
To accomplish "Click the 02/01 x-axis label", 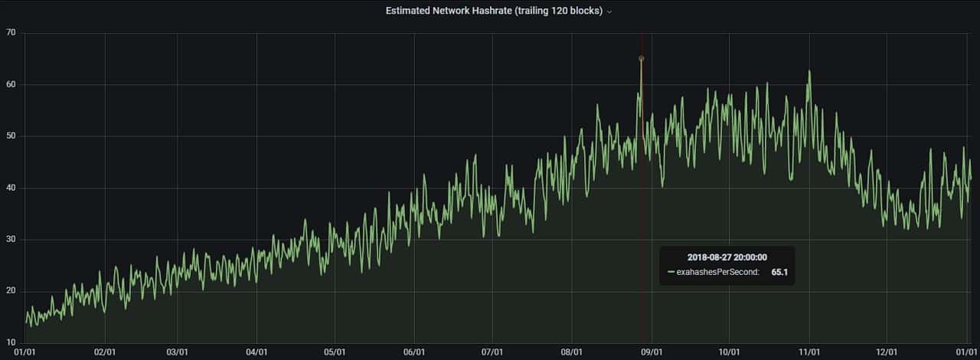I will 105,352.
